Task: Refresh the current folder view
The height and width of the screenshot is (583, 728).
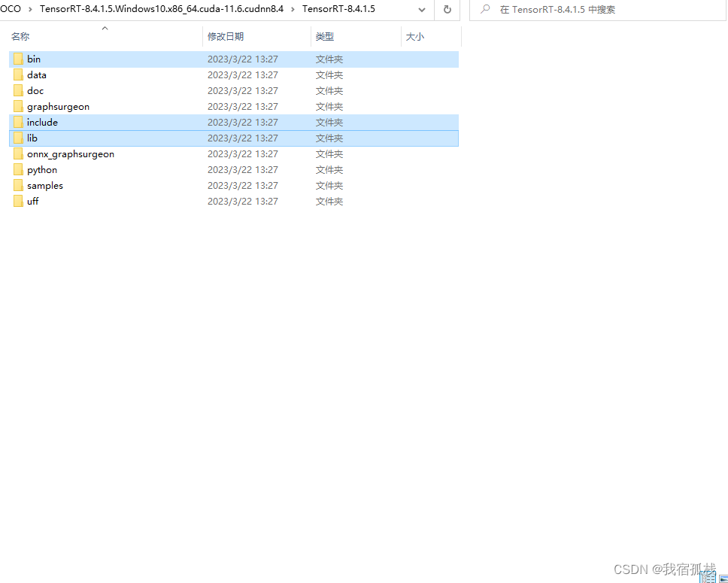Action: point(447,9)
